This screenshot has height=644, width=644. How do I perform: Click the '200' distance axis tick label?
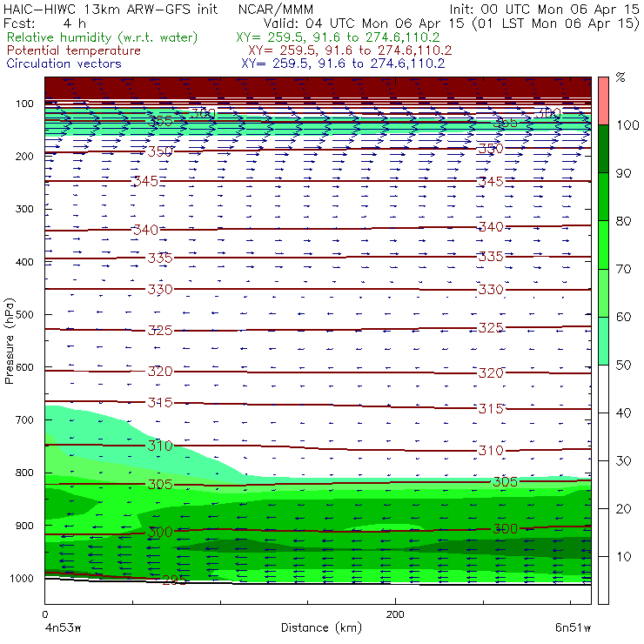[x=395, y=614]
